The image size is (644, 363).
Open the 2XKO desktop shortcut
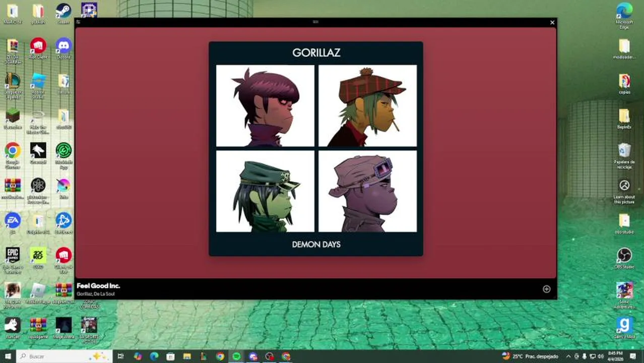click(x=38, y=258)
